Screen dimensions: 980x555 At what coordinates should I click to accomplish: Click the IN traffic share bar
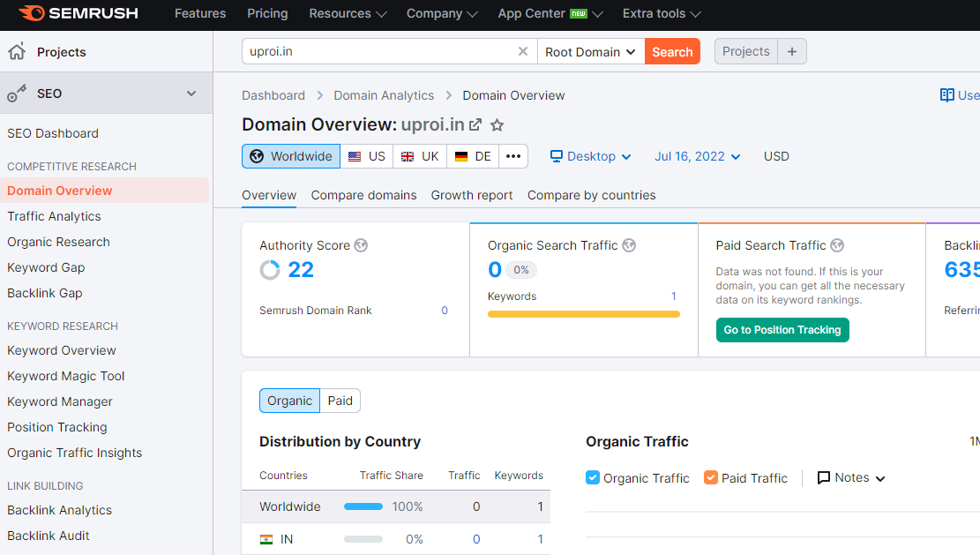[363, 539]
